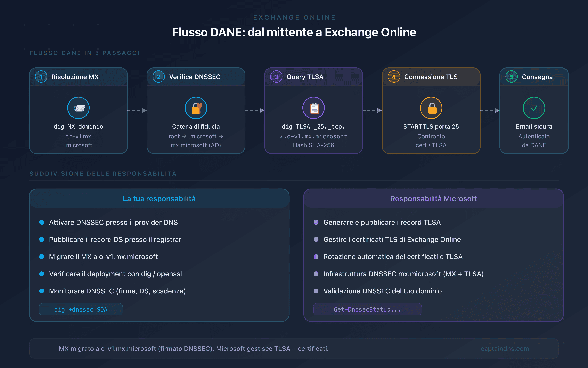Click 'Migrare il MX a o-v1.mx.microsoft'
This screenshot has height=368, width=588.
104,257
